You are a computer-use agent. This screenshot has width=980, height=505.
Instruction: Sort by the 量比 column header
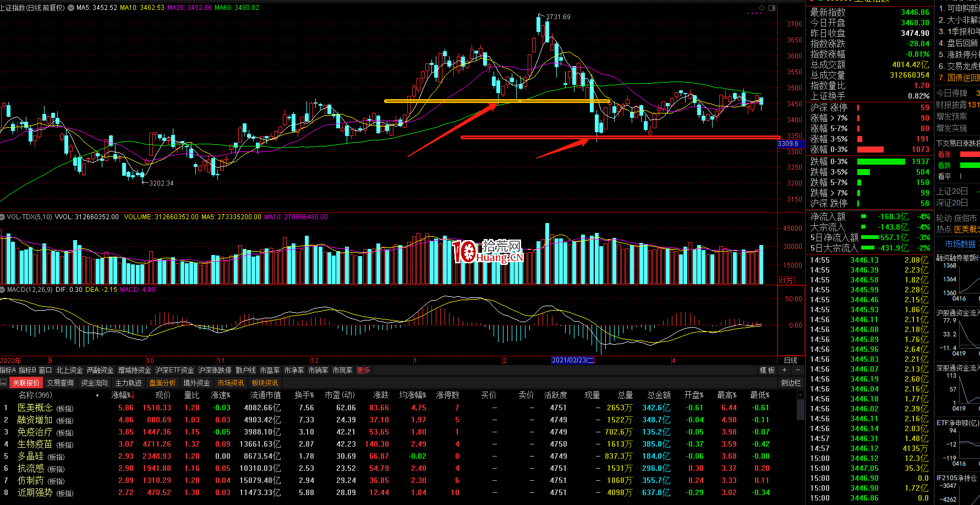coord(191,395)
